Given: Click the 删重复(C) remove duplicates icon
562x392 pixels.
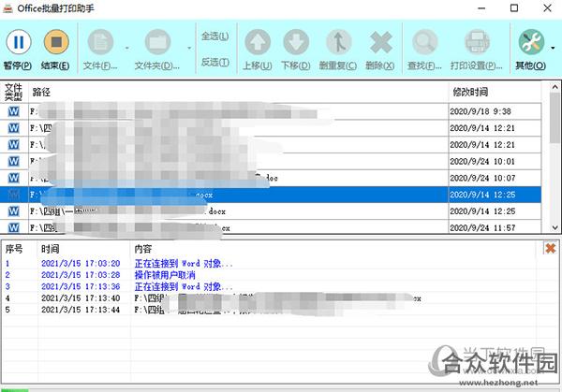Looking at the screenshot, I should (x=338, y=42).
